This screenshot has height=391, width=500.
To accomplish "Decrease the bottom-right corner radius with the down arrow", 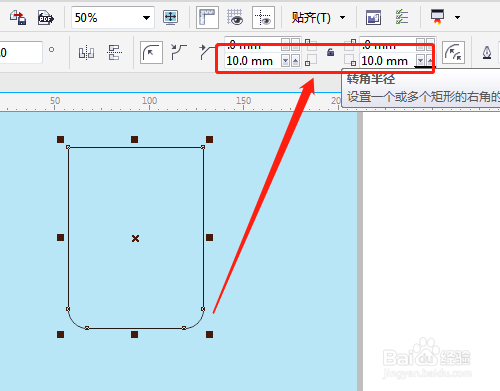I will (420, 61).
